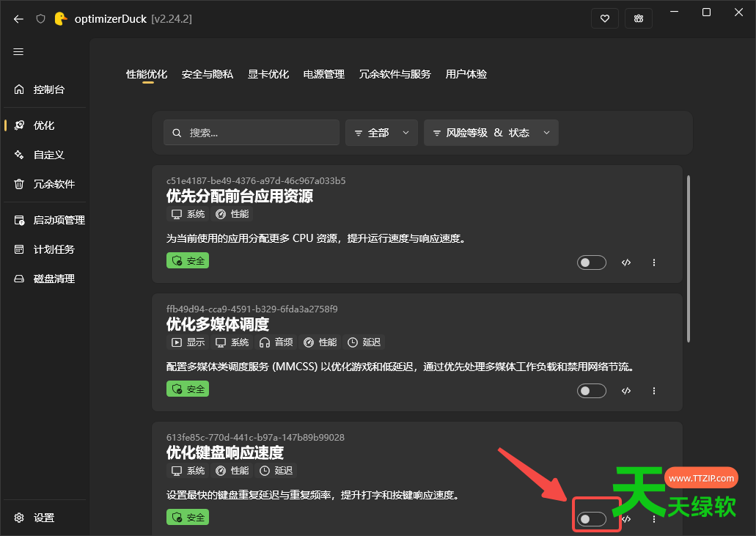Click 系统 tag on 优先分配前台应用资源
This screenshot has width=756, height=536.
pos(188,214)
